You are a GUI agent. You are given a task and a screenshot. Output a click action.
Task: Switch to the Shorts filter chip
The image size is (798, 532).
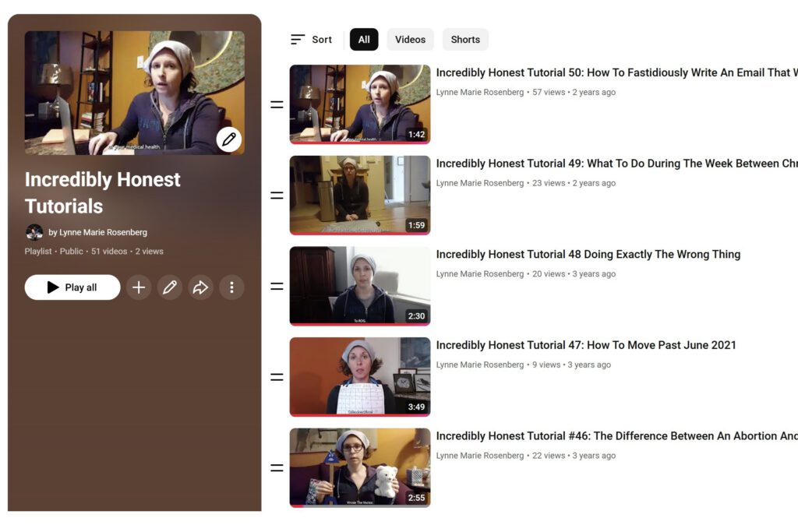point(465,40)
